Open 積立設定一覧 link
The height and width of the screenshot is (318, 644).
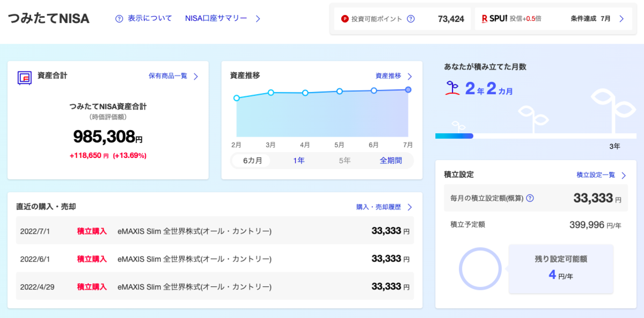[596, 175]
